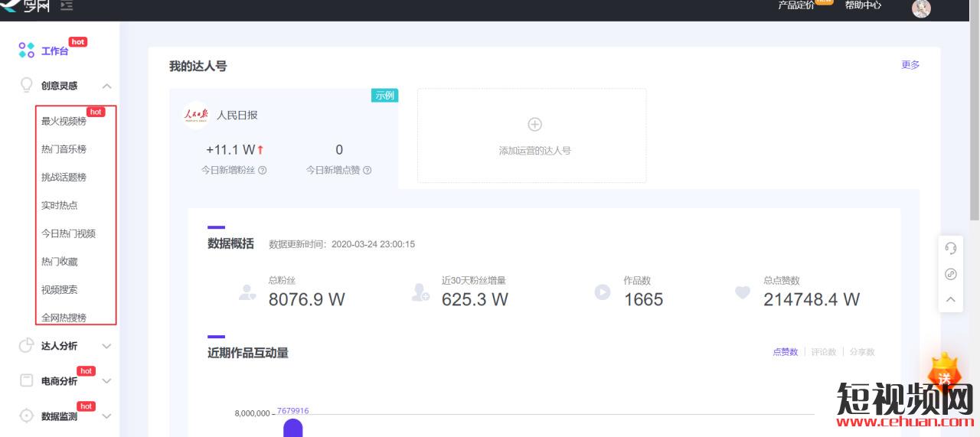Open customer service headset icon
Viewport: 980px width, 437px height.
click(x=951, y=248)
